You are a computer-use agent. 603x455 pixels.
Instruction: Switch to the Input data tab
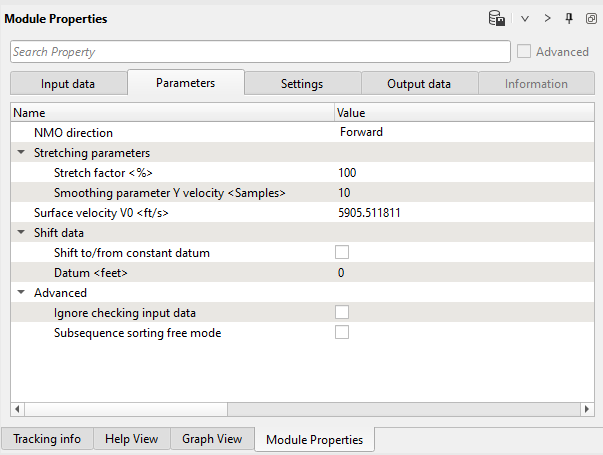pyautogui.click(x=68, y=84)
